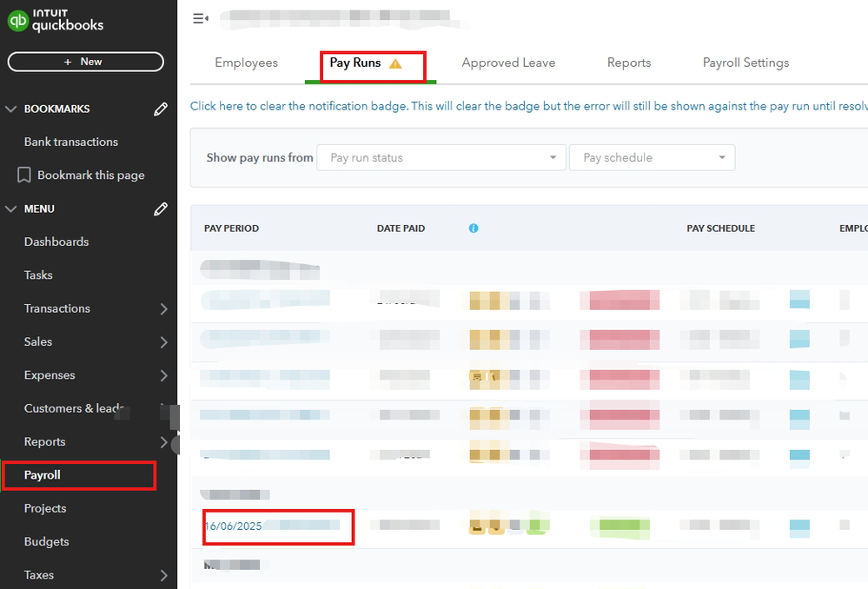Viewport: 868px width, 589px height.
Task: Click the PAY SCHEDULE column header
Action: pyautogui.click(x=721, y=228)
